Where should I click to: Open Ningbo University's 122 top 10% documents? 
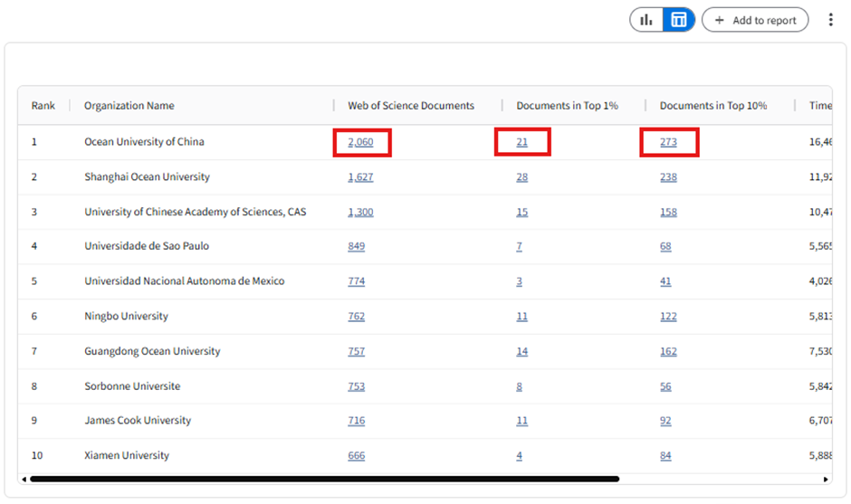(x=668, y=317)
